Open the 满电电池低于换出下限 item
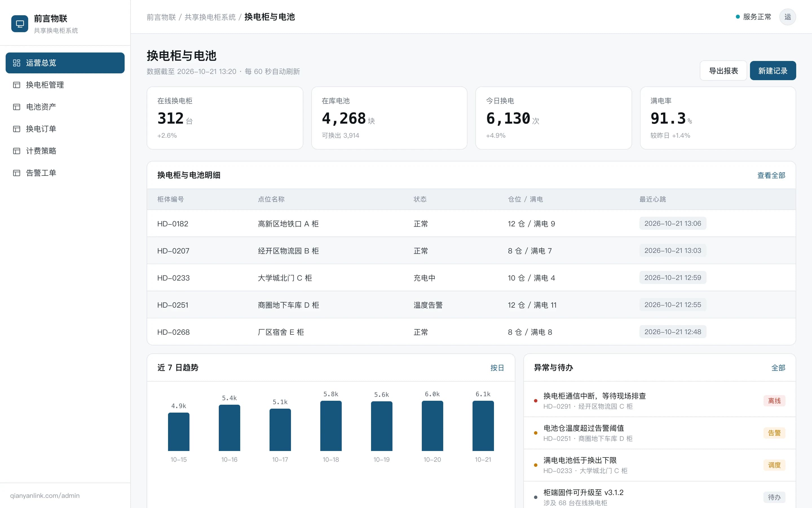The width and height of the screenshot is (812, 508). tap(659, 465)
